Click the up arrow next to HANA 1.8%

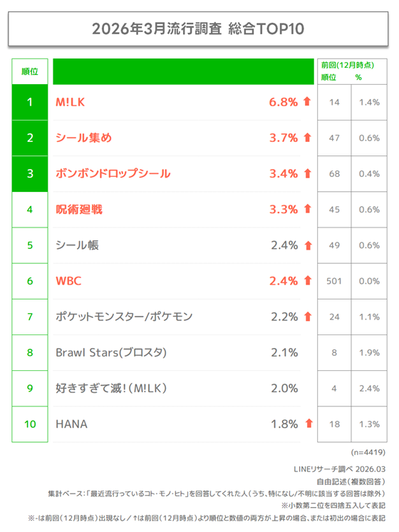pos(309,424)
